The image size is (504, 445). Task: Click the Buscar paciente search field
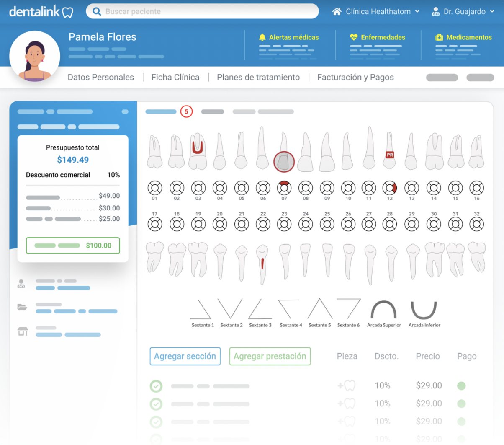(x=202, y=11)
